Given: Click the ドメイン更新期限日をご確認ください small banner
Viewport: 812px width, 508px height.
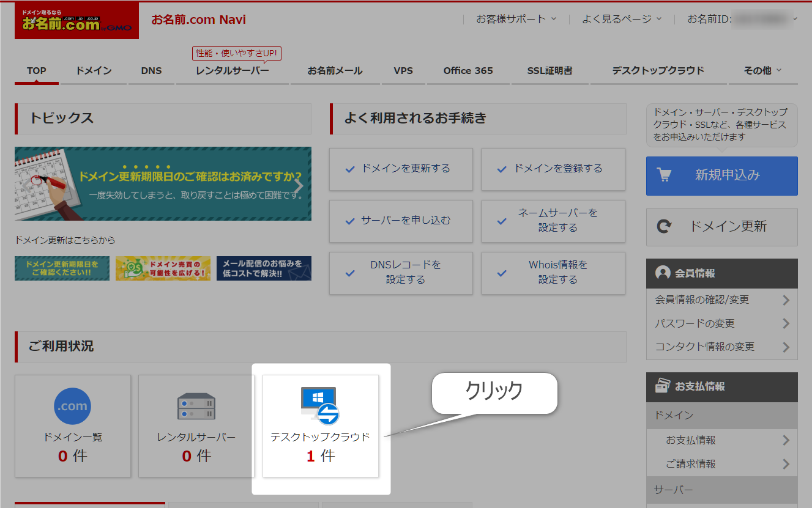Looking at the screenshot, I should tap(62, 268).
